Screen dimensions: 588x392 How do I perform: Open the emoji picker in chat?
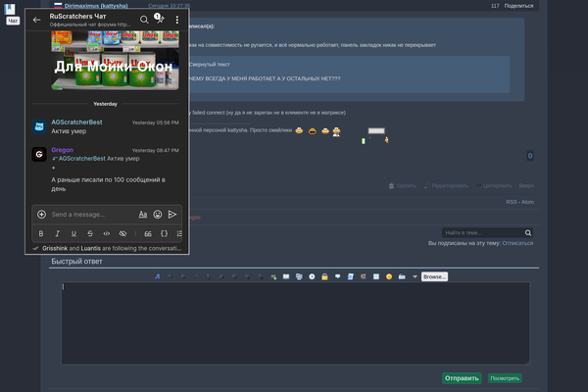[158, 214]
